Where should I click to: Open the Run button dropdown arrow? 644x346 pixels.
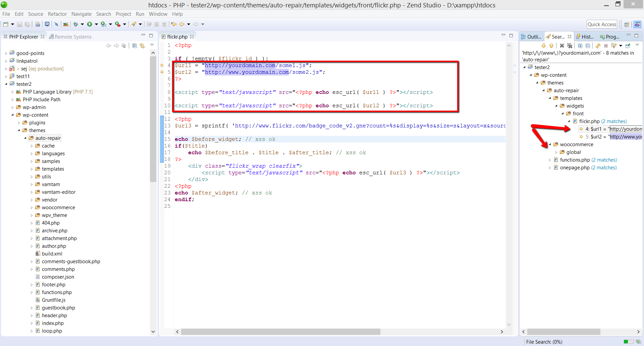(96, 24)
